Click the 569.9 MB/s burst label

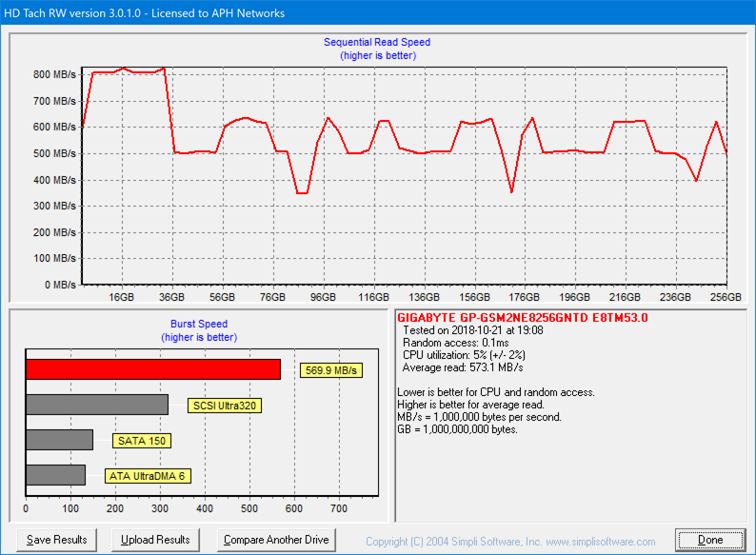point(329,370)
